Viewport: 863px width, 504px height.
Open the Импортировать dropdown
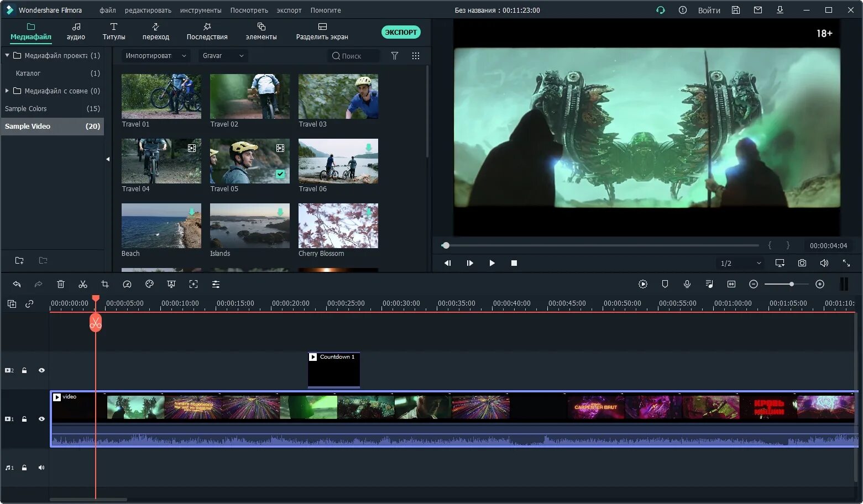tap(155, 56)
